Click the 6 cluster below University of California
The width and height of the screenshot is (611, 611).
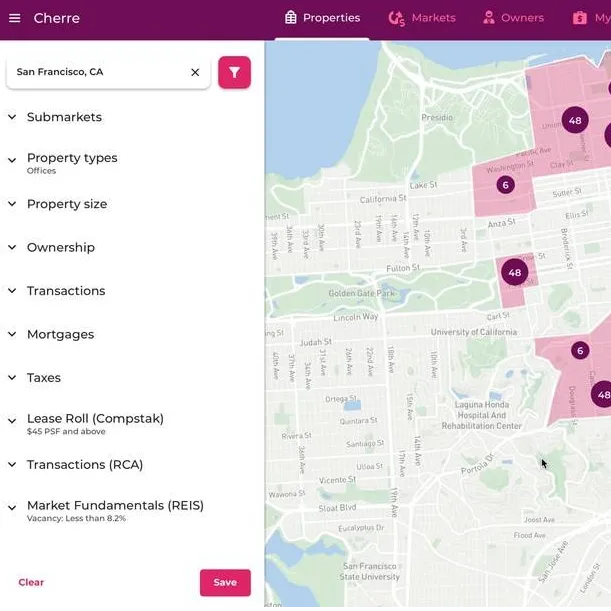click(580, 351)
